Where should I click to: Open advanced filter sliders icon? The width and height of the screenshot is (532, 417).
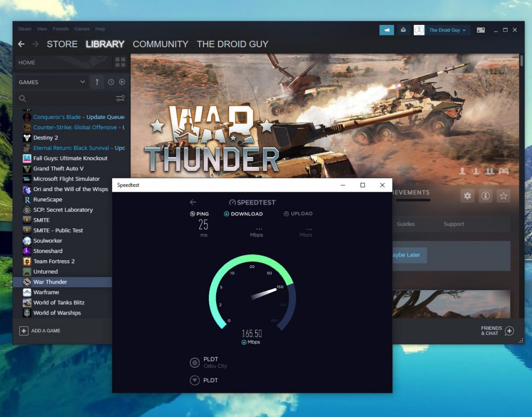[x=120, y=98]
